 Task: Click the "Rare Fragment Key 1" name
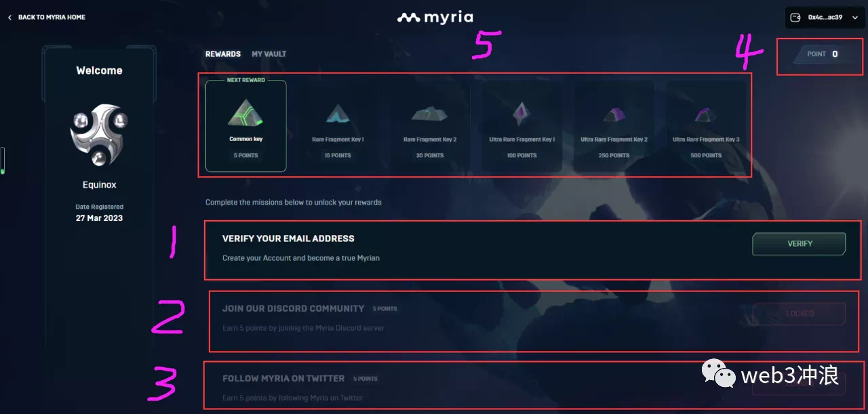[338, 140]
